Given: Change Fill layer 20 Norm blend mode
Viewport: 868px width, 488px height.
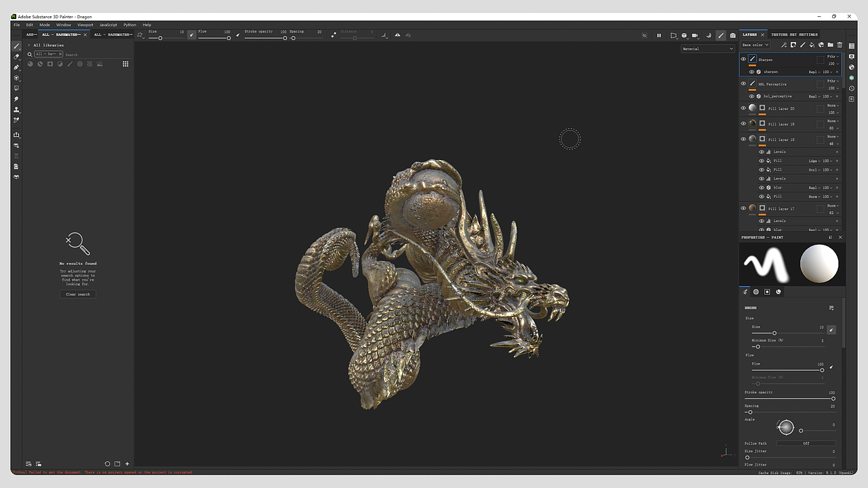Looking at the screenshot, I should (833, 106).
